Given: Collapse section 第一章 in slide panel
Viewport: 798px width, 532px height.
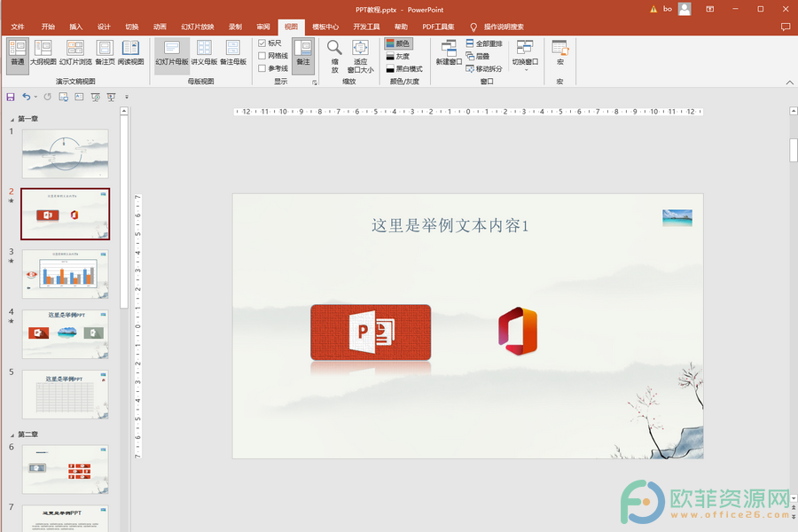Looking at the screenshot, I should pos(12,119).
